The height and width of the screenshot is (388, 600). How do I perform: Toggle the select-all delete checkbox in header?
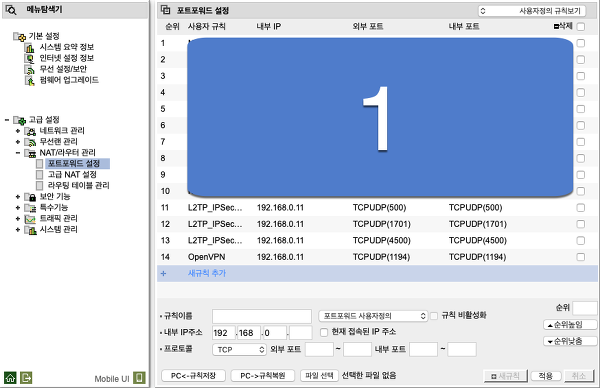[580, 27]
